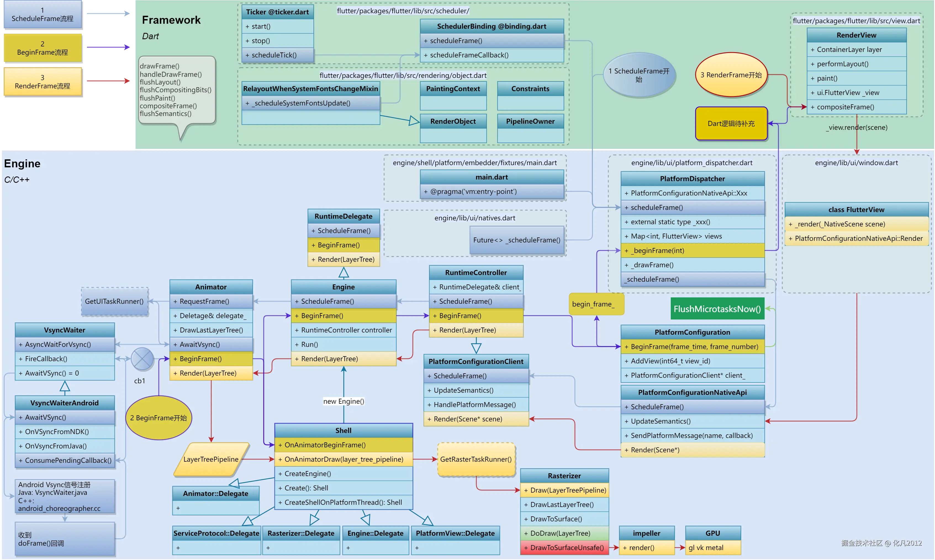Click the '2 BeginFrame流程' yellow legend box
The image size is (935, 560).
click(x=42, y=48)
